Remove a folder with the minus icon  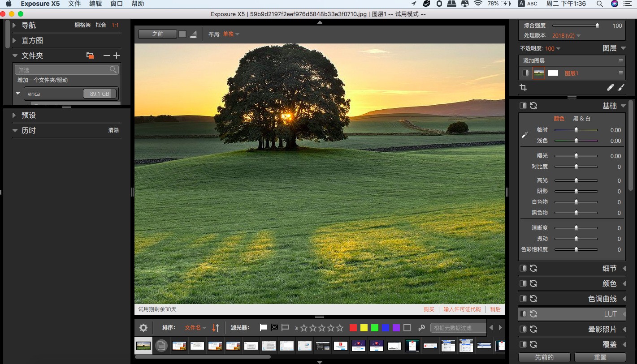coord(106,56)
